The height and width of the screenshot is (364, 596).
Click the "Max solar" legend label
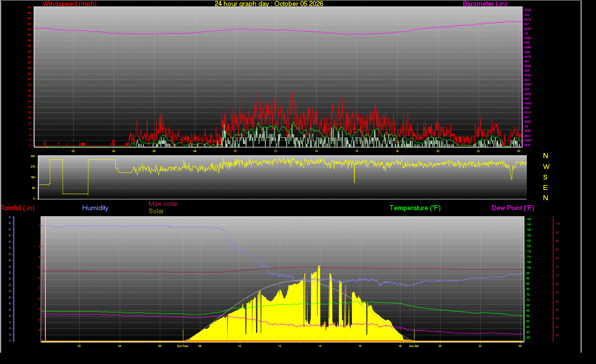click(163, 204)
